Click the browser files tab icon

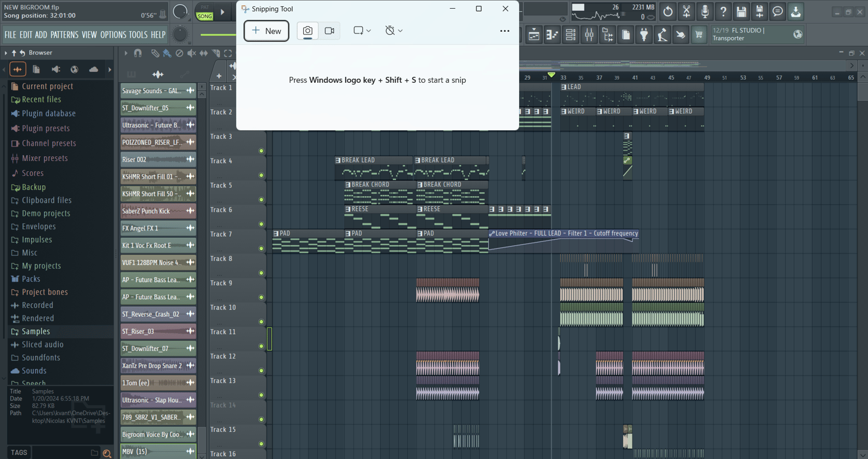click(x=36, y=69)
